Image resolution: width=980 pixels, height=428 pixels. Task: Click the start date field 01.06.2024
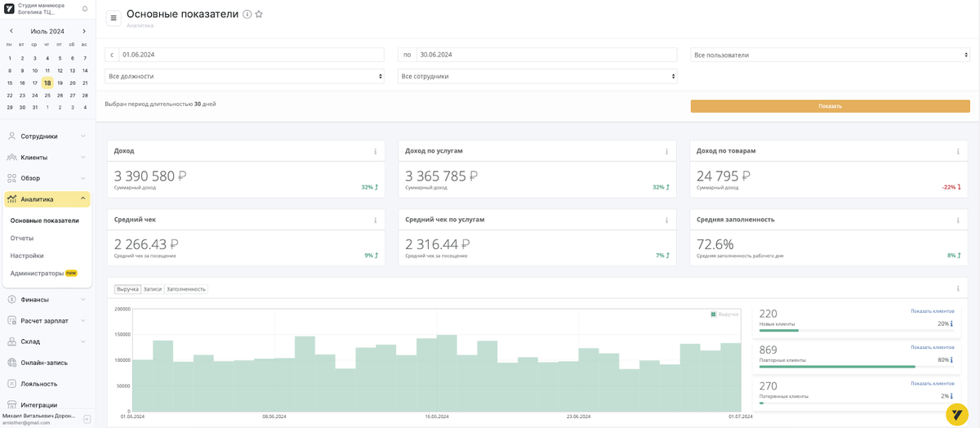252,55
